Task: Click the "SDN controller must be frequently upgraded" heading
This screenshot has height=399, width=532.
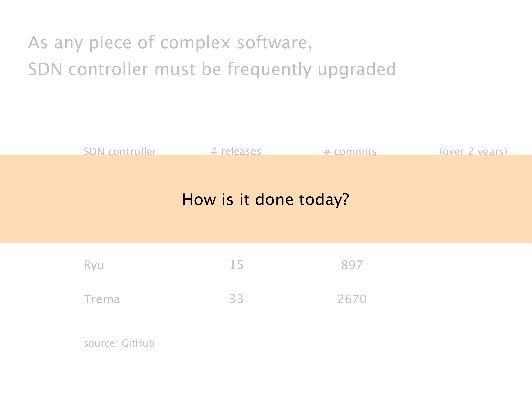Action: coord(212,69)
